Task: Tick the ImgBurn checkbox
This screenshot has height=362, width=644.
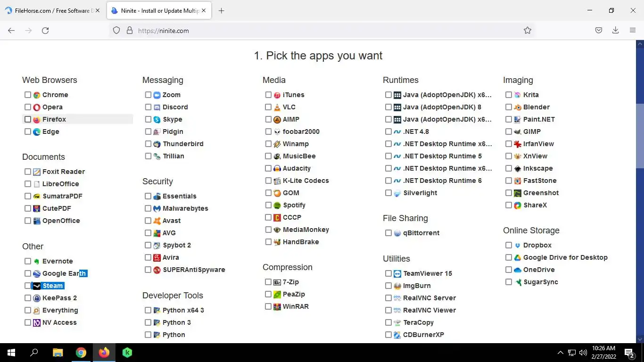Action: 388,286
